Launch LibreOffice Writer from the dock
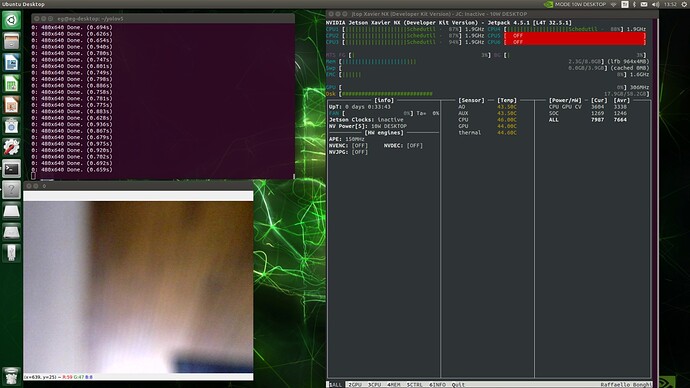The width and height of the screenshot is (690, 388). (11, 62)
